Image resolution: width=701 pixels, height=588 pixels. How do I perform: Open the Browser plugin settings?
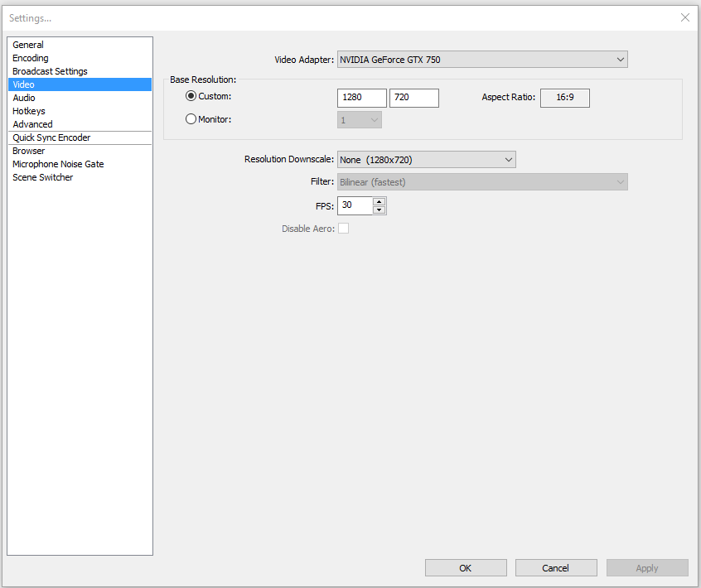[x=80, y=151]
